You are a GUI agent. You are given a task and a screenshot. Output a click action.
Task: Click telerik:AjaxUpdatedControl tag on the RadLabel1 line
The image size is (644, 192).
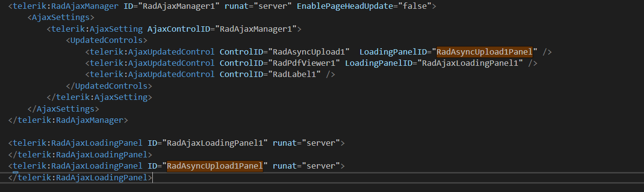tap(152, 75)
